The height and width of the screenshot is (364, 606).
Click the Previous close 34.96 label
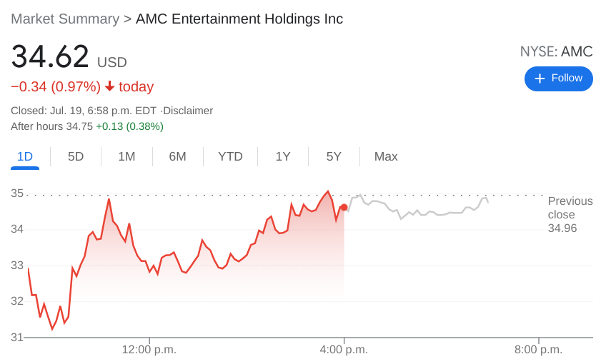click(x=570, y=215)
